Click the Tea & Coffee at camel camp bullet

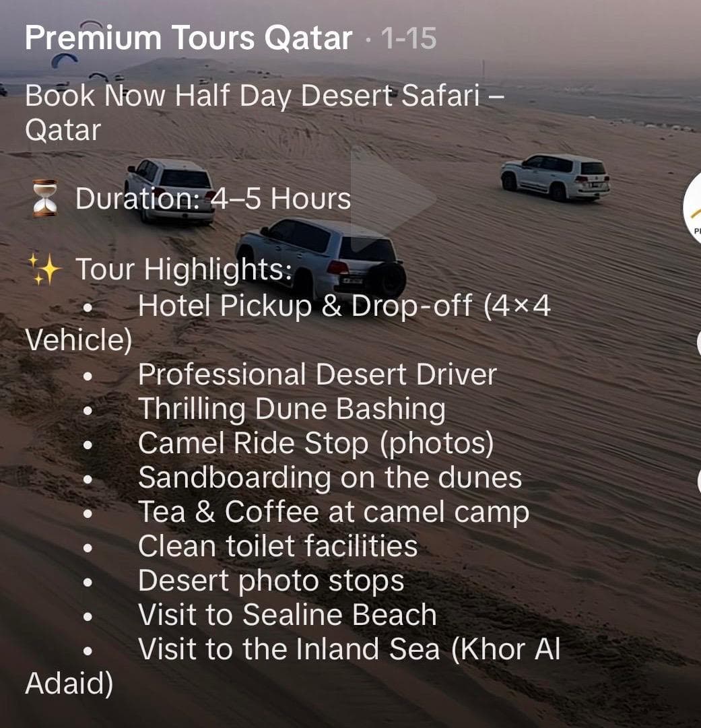[334, 512]
